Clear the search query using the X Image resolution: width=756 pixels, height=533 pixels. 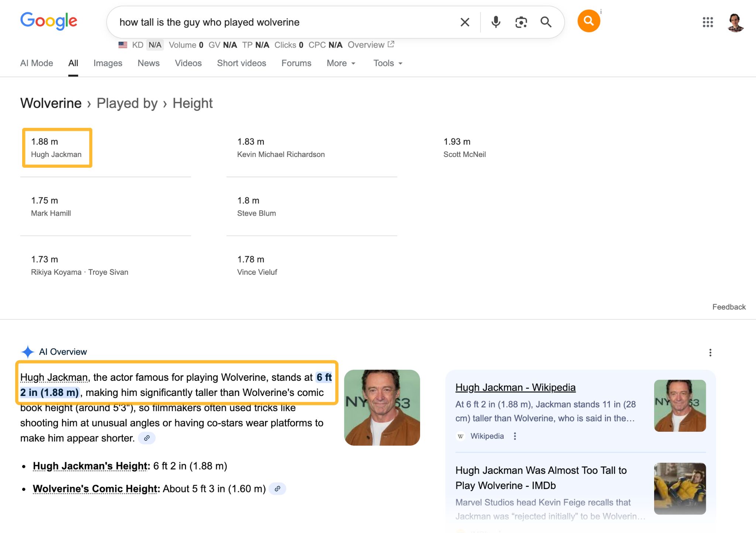click(464, 22)
